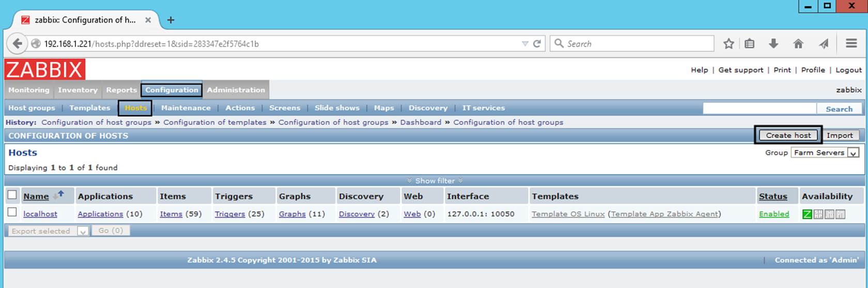Open the Reports menu
868x288 pixels.
[121, 90]
